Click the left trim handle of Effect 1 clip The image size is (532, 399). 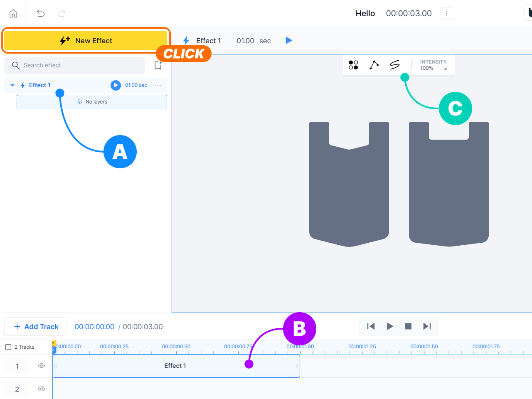pyautogui.click(x=55, y=366)
